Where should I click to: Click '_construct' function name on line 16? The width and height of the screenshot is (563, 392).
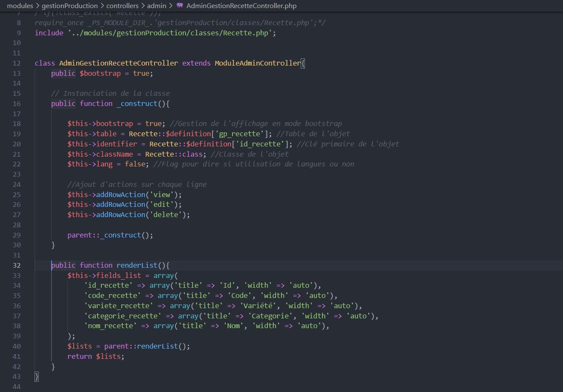tap(137, 103)
